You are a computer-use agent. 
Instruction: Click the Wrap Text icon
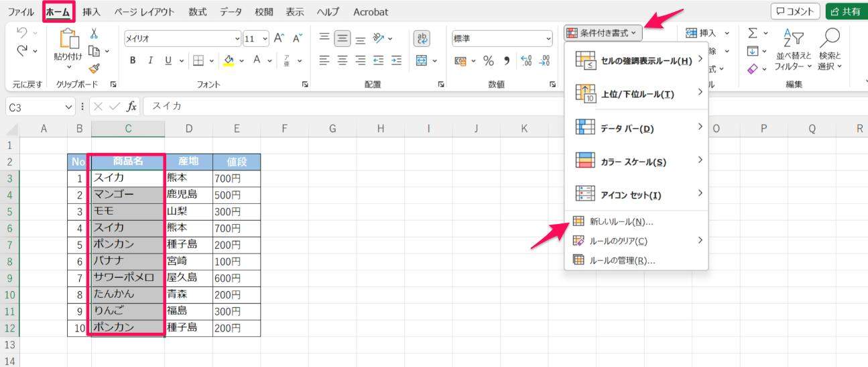click(x=422, y=38)
